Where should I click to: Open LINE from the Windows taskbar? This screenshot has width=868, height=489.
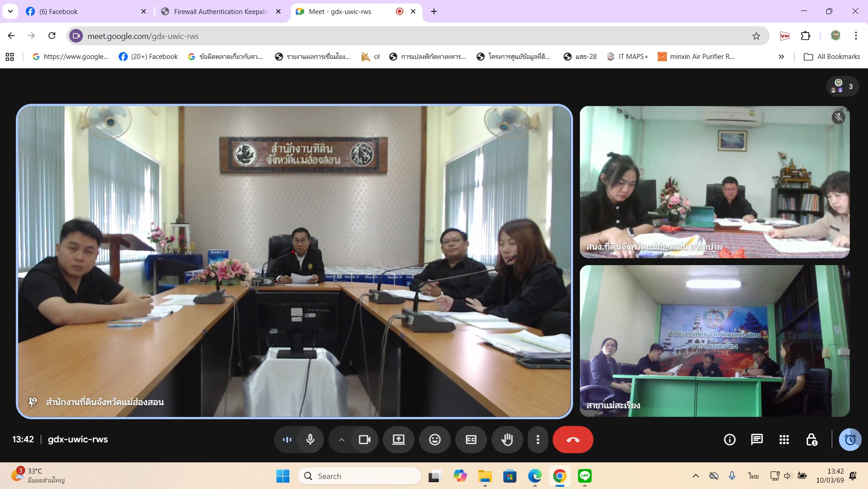[x=584, y=476]
